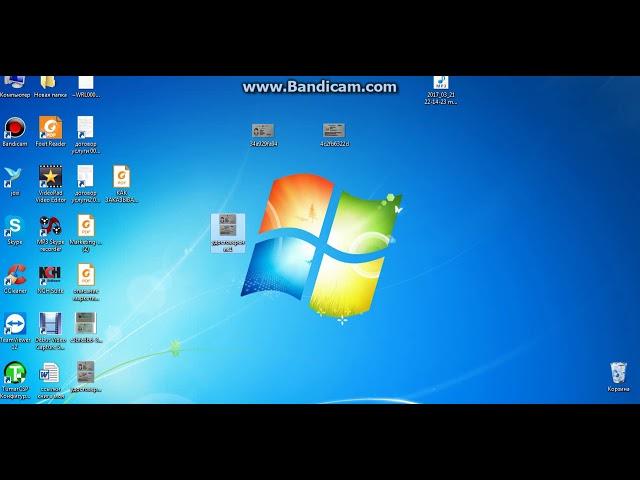640x480 pixels.
Task: Select the Компьютер desktop icon
Action: point(15,87)
